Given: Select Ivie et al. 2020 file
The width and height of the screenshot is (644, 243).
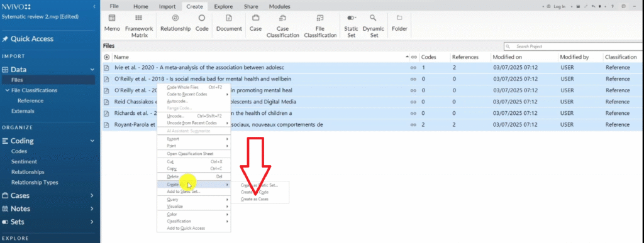Looking at the screenshot, I should click(372, 68).
